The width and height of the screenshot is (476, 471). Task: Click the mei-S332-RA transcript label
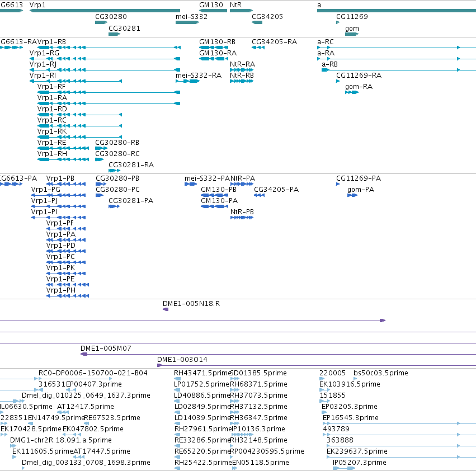click(x=199, y=76)
